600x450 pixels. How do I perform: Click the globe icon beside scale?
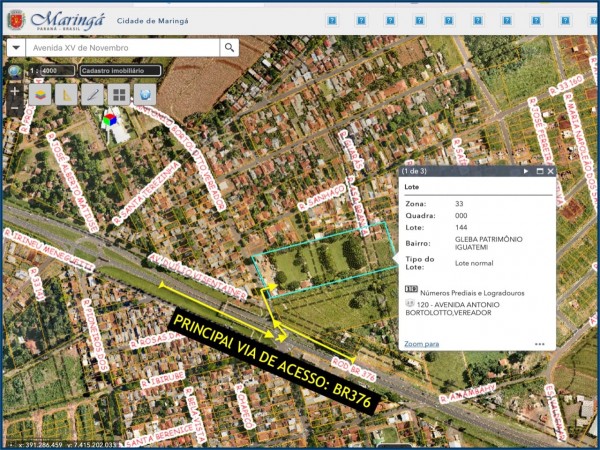coord(14,71)
